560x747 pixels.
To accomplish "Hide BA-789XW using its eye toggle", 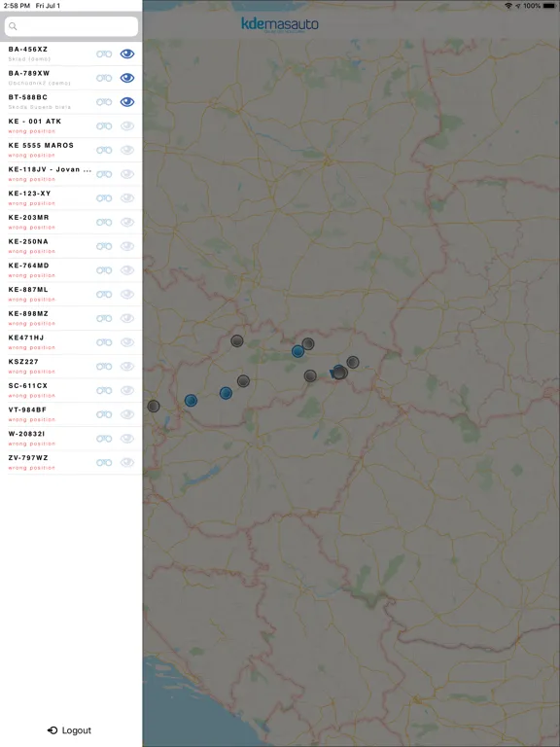I will pyautogui.click(x=127, y=78).
